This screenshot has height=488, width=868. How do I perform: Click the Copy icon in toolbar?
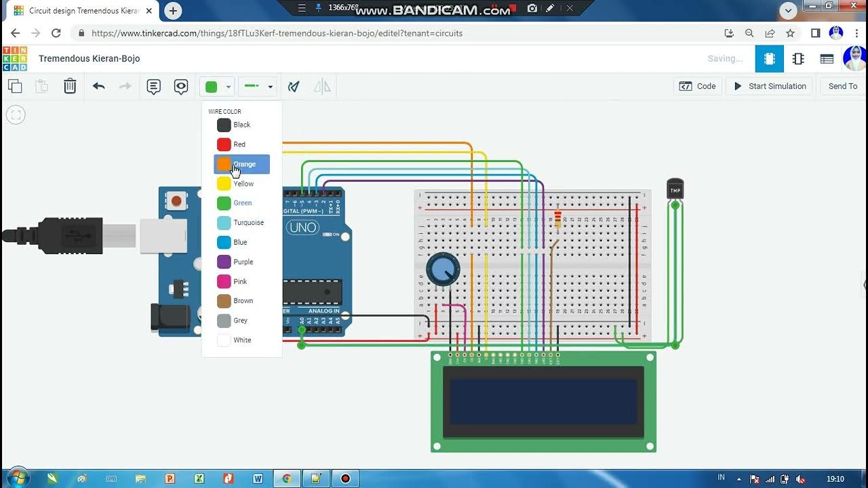point(15,86)
